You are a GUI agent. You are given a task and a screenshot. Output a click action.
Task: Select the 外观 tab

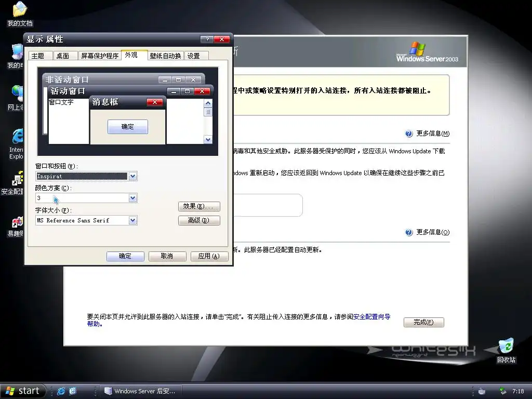(x=135, y=55)
